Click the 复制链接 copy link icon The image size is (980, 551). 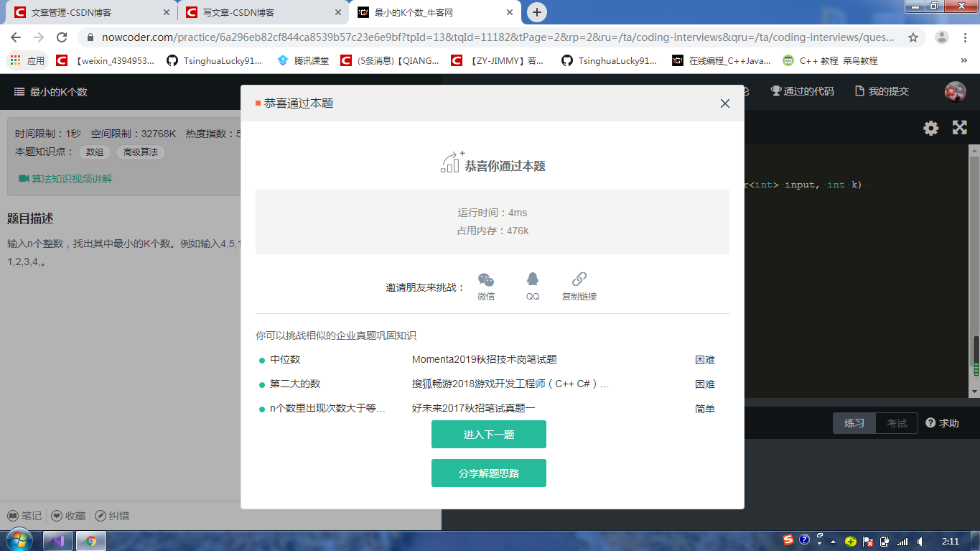[x=579, y=282]
